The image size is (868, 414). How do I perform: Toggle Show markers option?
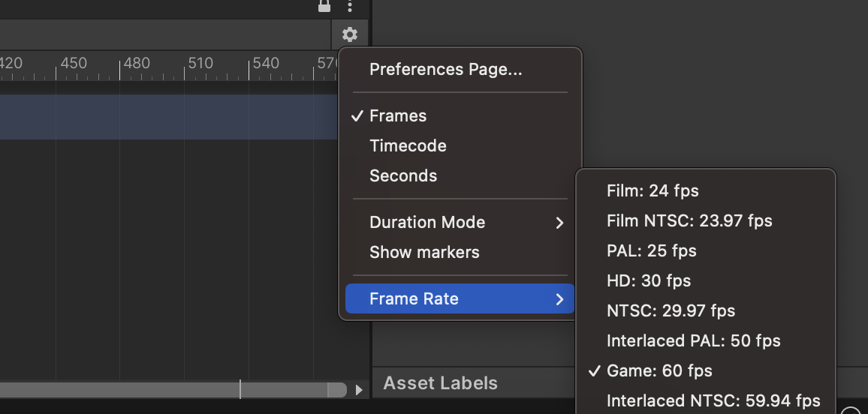[x=424, y=253]
